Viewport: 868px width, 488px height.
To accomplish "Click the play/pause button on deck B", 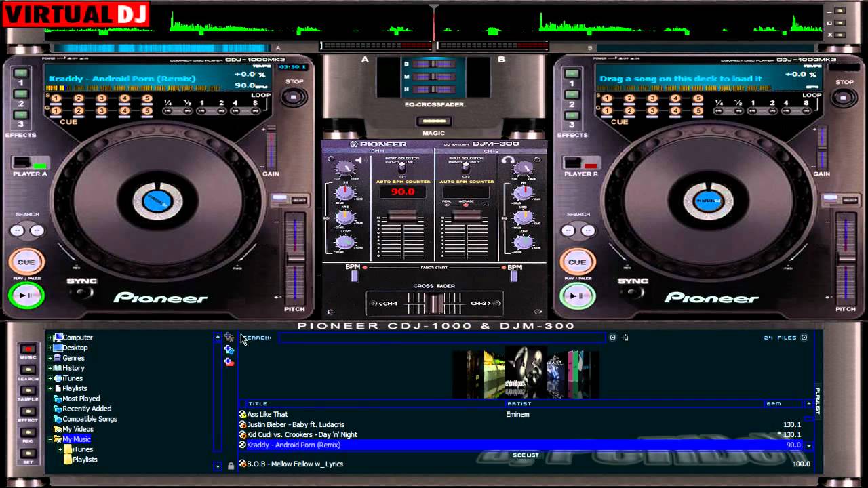I will tap(577, 295).
